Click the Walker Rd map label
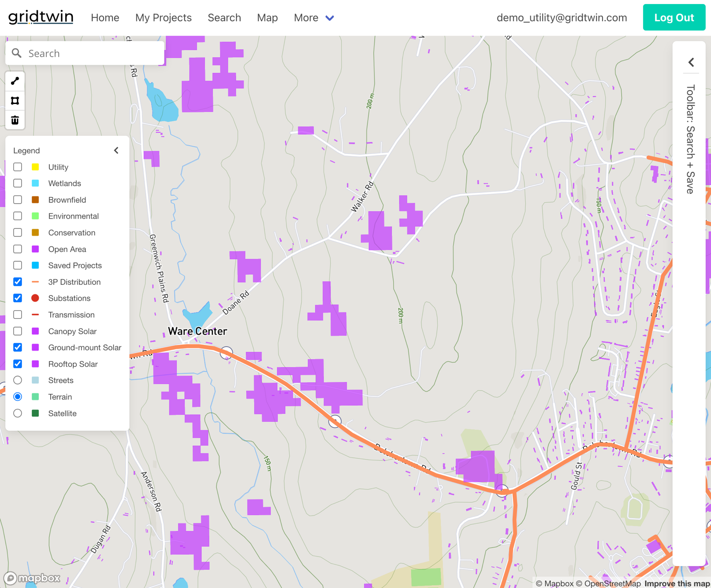Viewport: 711px width, 588px height. [x=362, y=197]
